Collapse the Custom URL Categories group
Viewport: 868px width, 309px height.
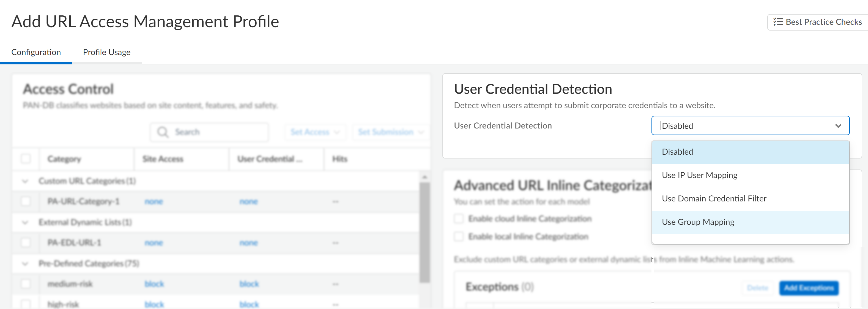click(25, 181)
